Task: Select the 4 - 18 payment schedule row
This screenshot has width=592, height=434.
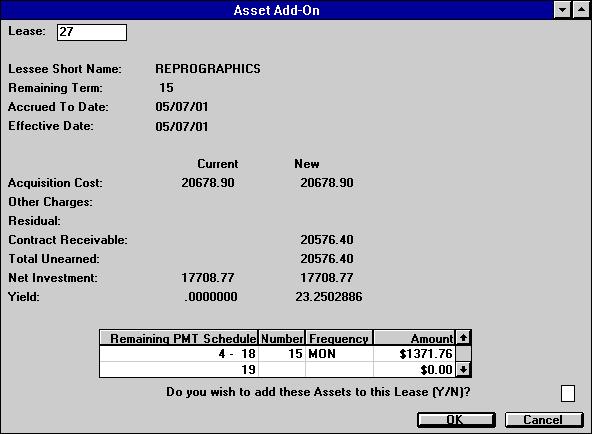Action: 278,354
